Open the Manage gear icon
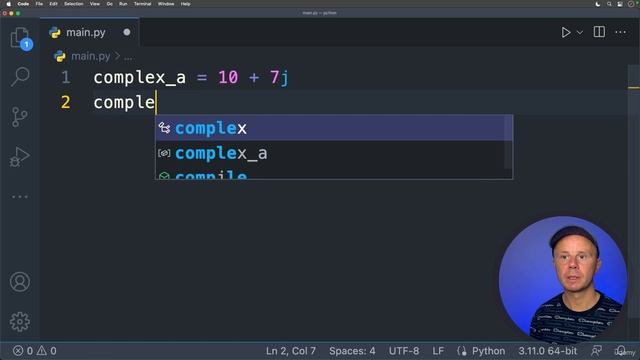 (20, 322)
